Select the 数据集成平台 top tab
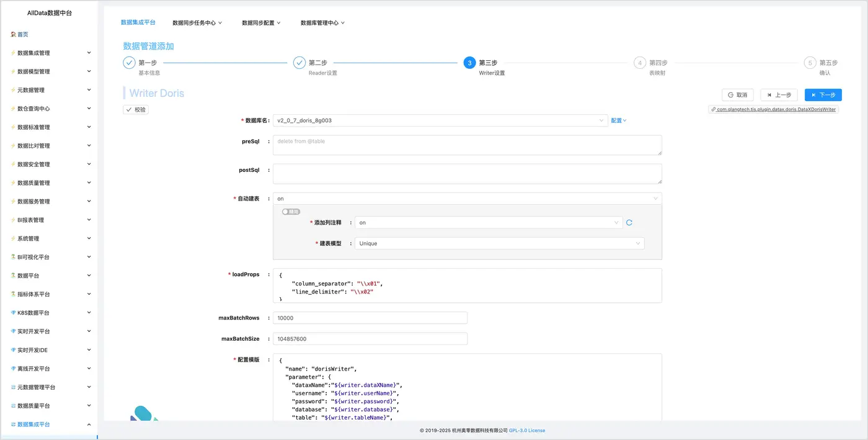The width and height of the screenshot is (868, 440). (x=138, y=22)
